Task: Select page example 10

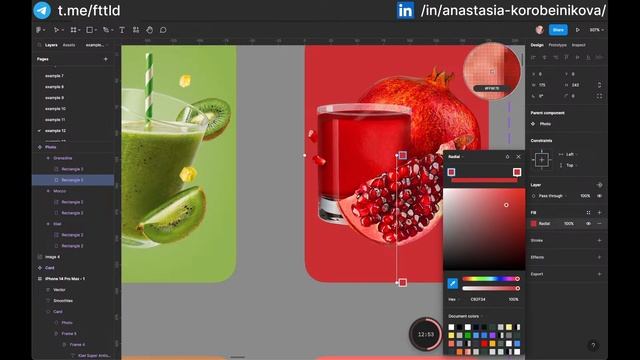Action: 55,109
